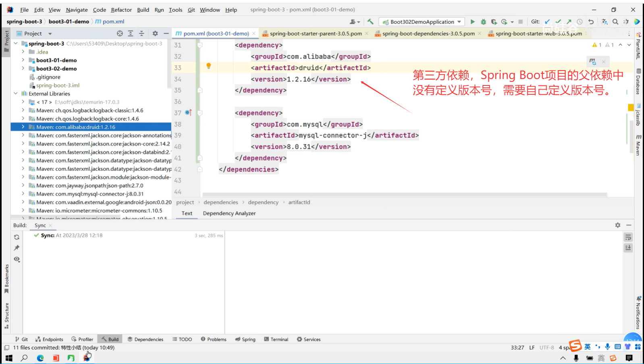The width and height of the screenshot is (644, 364).
Task: Click the Translate icon in toolbar
Action: point(605,22)
